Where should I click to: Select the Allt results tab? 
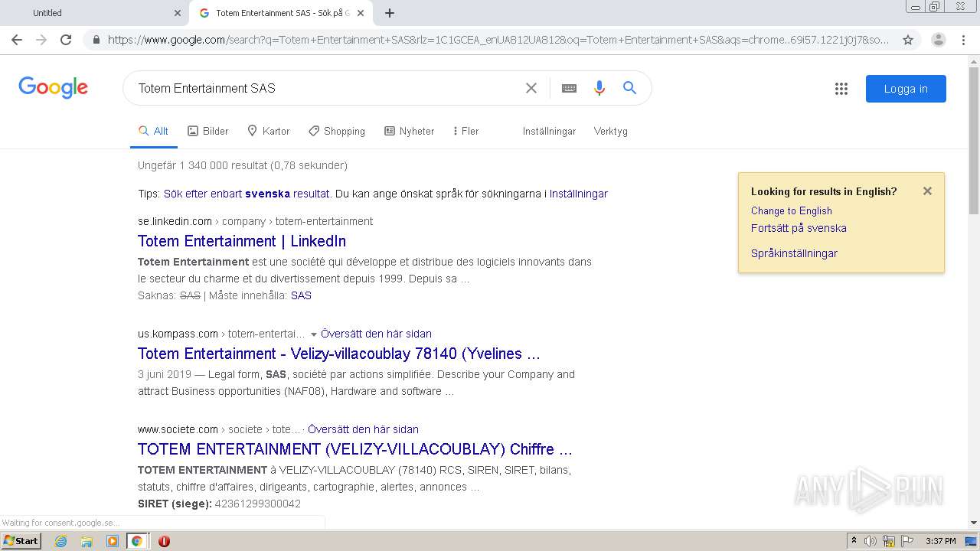153,131
